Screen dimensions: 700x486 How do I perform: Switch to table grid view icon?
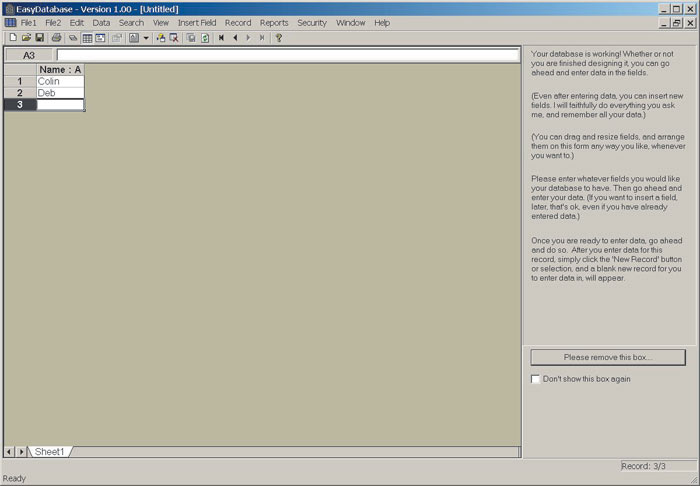pos(87,38)
